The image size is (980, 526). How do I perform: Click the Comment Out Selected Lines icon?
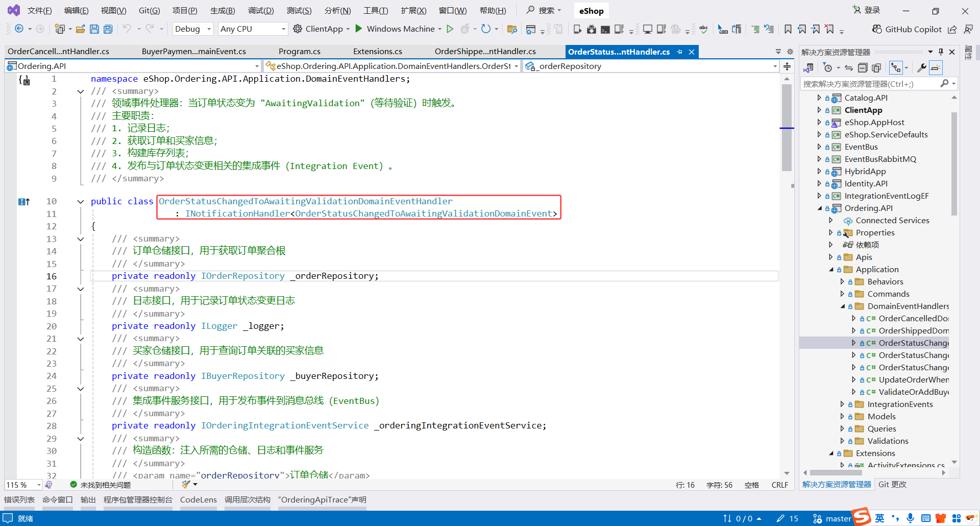tap(755, 29)
